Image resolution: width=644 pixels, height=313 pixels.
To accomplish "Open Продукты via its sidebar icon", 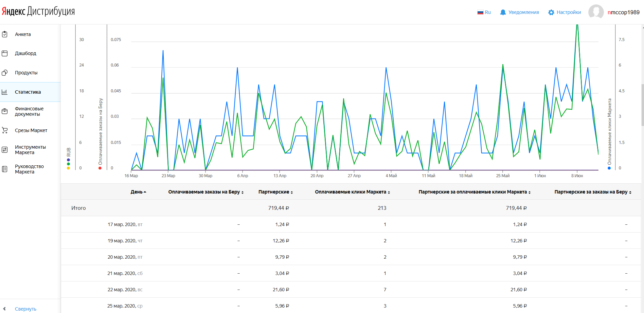I will point(5,73).
